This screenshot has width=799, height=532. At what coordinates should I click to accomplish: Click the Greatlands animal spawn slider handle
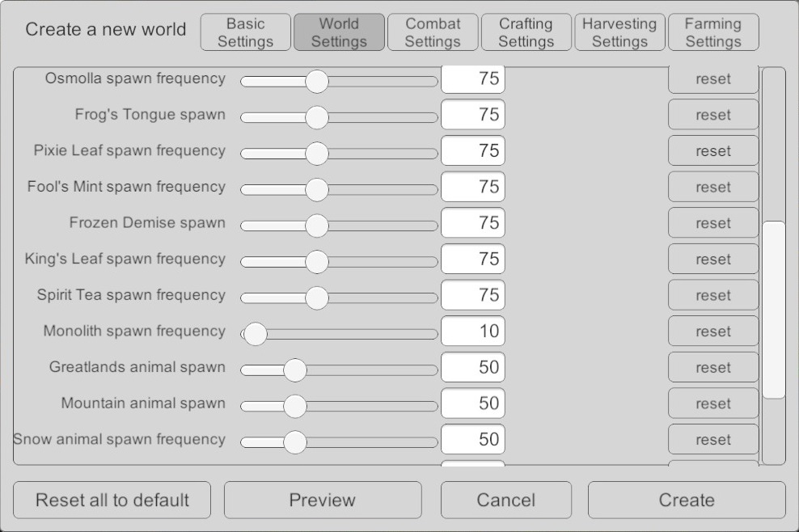point(295,369)
